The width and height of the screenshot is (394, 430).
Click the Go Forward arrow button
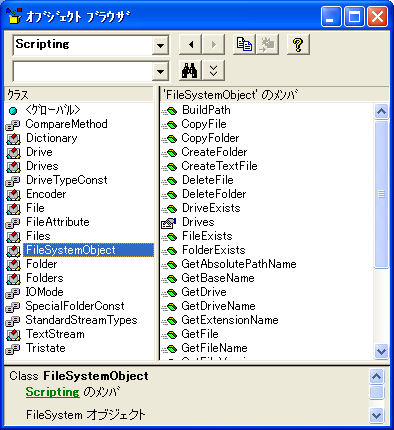click(213, 44)
